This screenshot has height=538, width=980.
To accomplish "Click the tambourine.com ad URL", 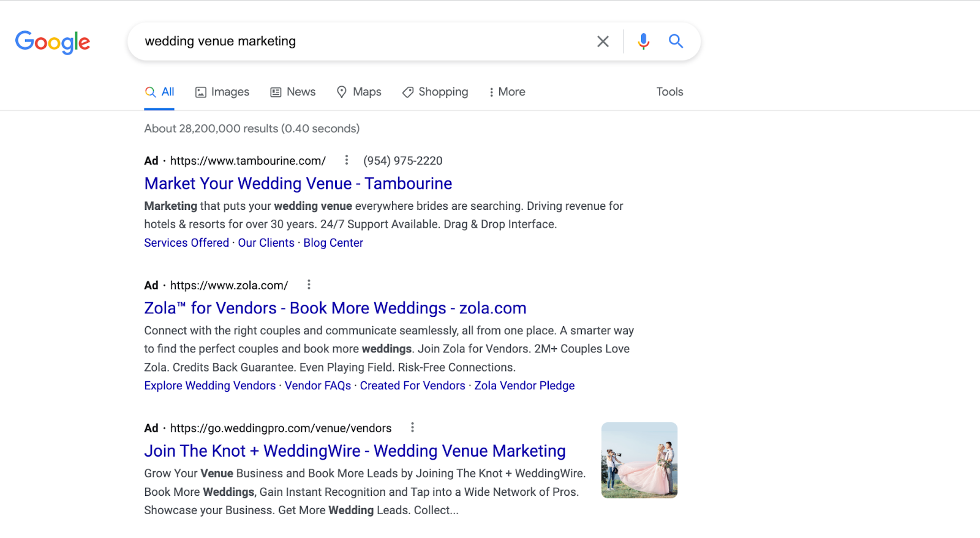I will [x=248, y=161].
